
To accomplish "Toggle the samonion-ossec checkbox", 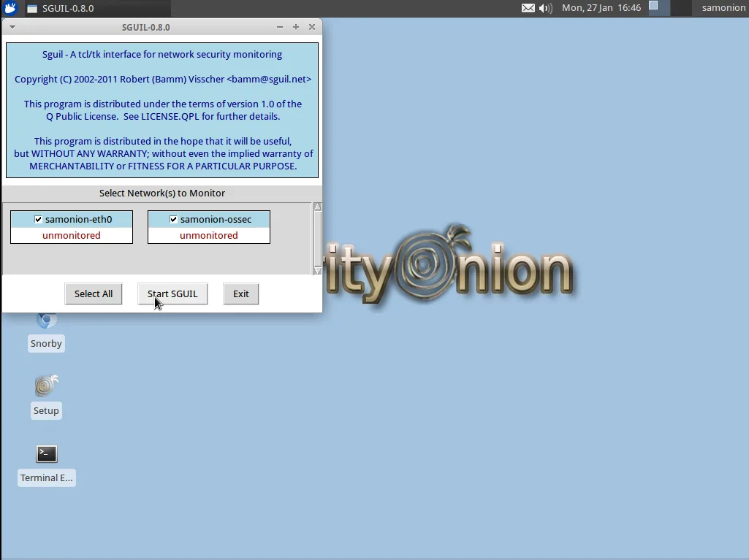I will [173, 219].
